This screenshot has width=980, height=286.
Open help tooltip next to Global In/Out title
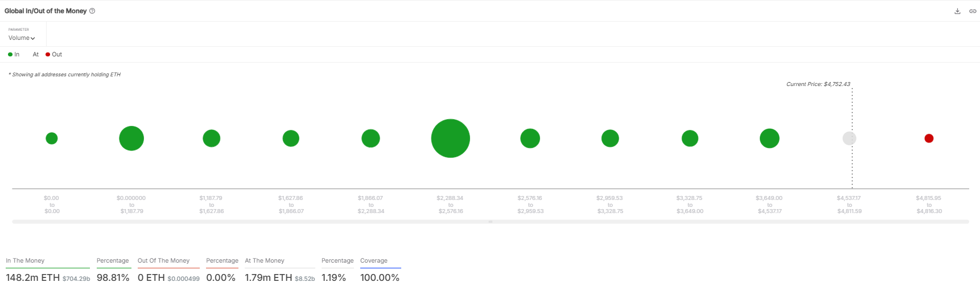92,11
